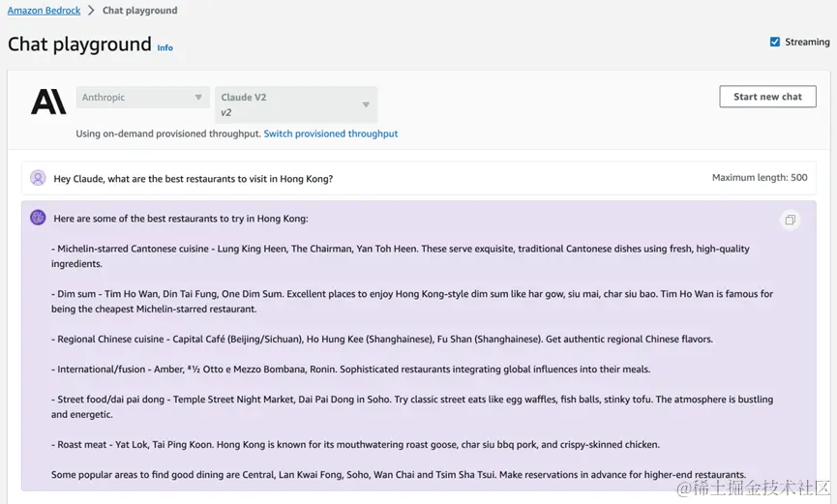
Task: Click the Chat playground page heading
Action: tap(79, 44)
